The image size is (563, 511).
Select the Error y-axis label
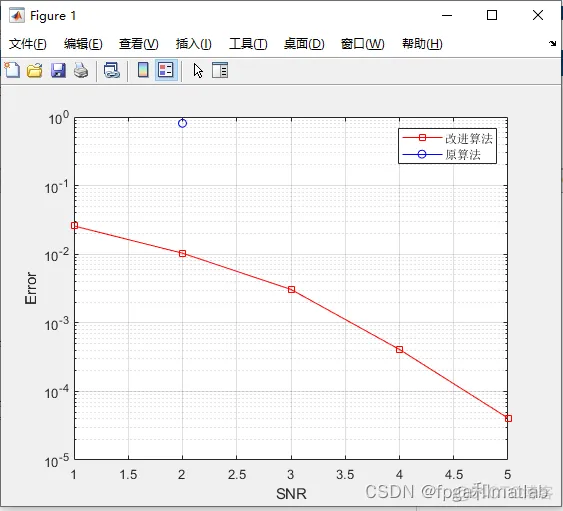31,288
